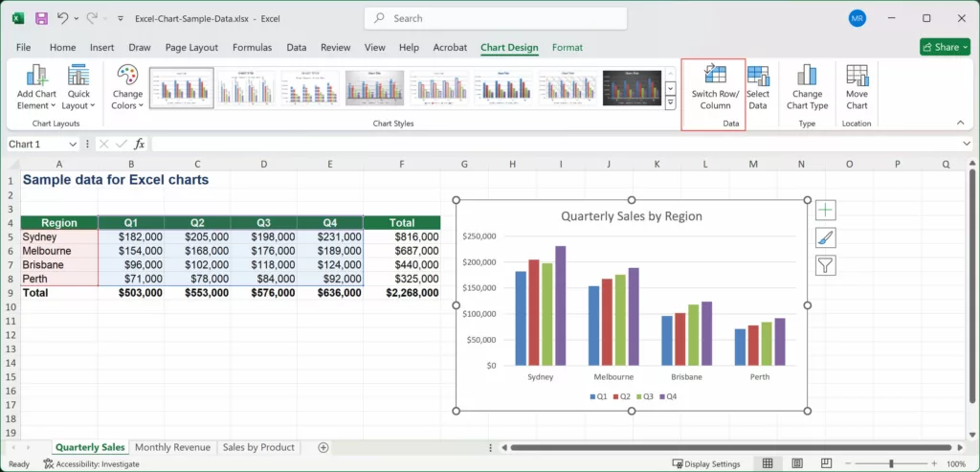Collapse the ribbon with the chevron
This screenshot has width=980, height=472.
point(961,123)
